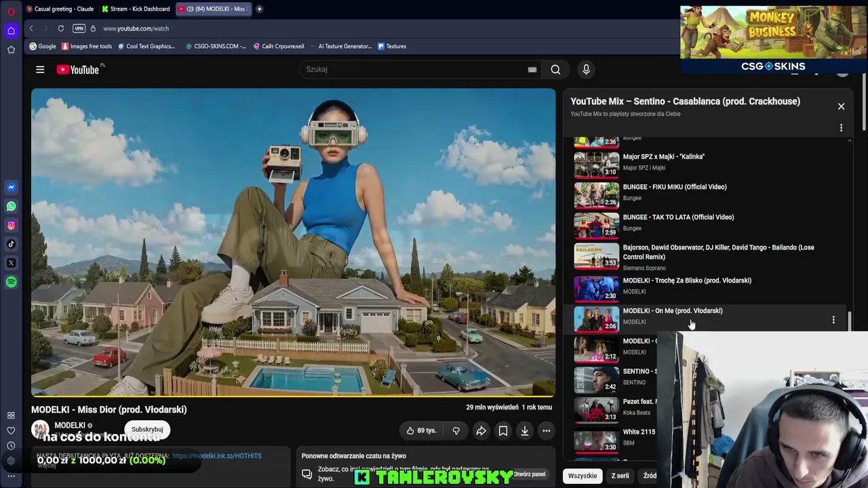Select the MODELKI - Miss YouTube browser tab
868x488 pixels.
click(x=213, y=9)
